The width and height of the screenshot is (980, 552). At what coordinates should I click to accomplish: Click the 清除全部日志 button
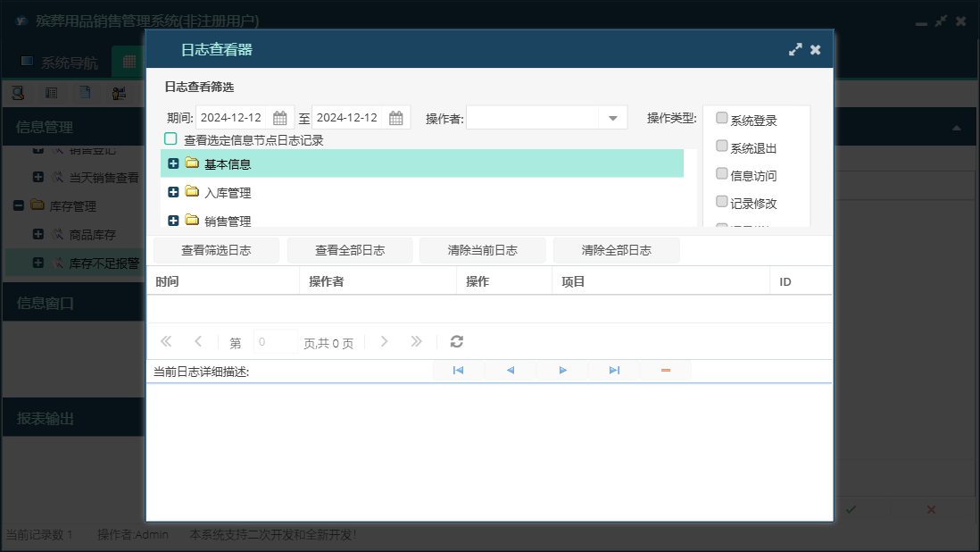[x=616, y=250]
